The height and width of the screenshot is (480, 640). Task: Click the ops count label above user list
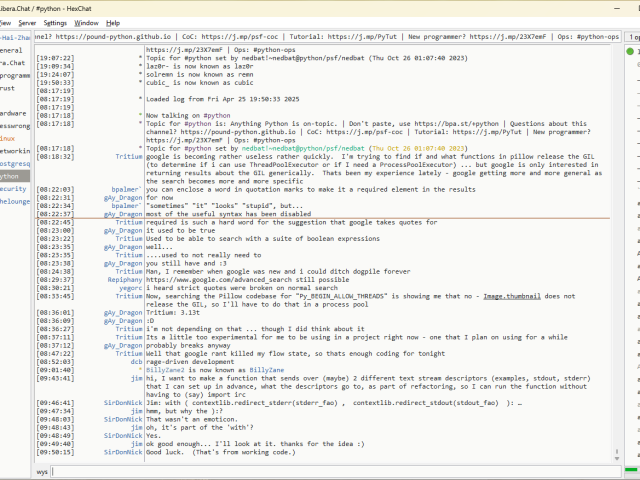pos(633,36)
